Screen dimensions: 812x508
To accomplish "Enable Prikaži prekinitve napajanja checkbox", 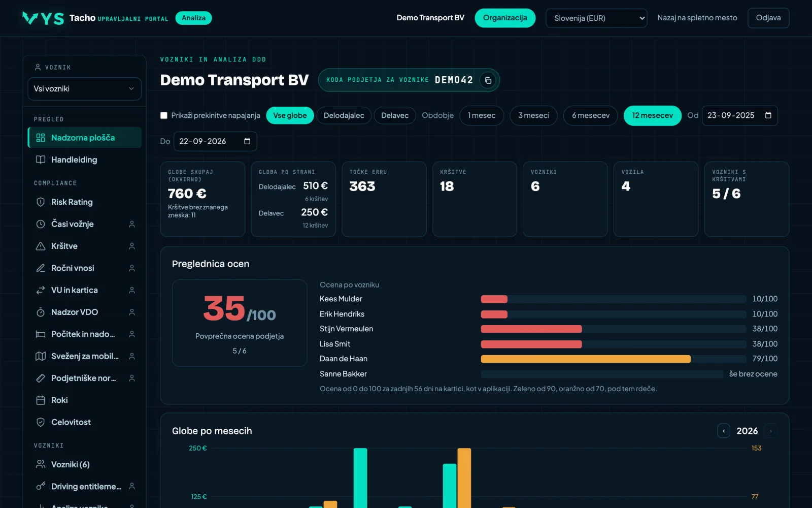I will 164,115.
